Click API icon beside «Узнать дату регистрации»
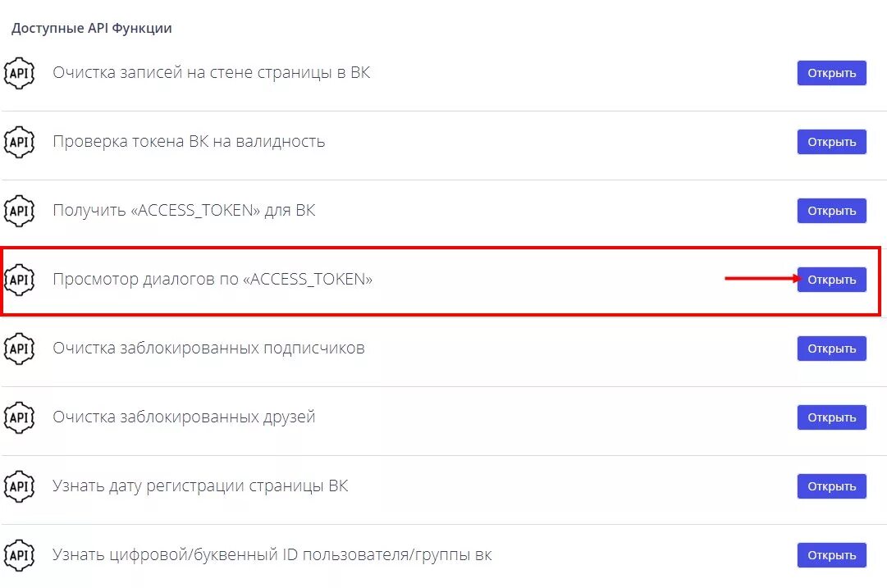The image size is (887, 588). pos(19,487)
